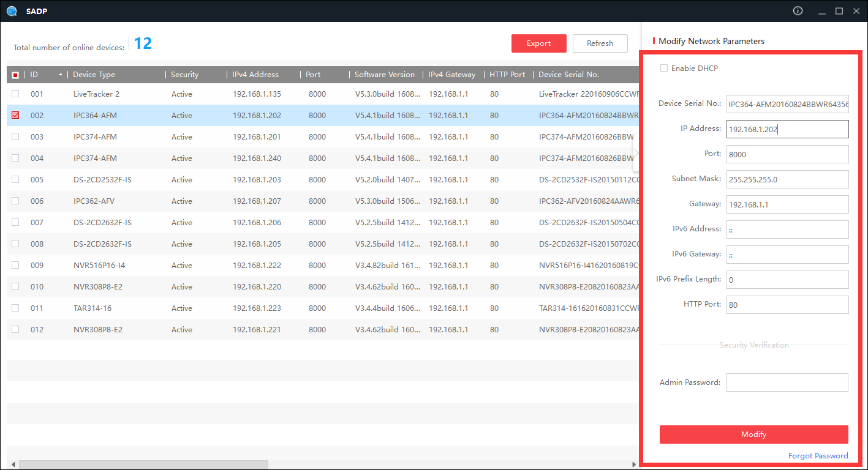Image resolution: width=868 pixels, height=470 pixels.
Task: Click the SADP application logo icon
Action: [12, 11]
